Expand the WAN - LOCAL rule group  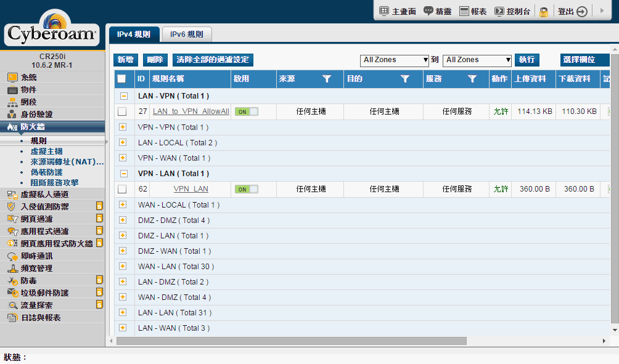[122, 204]
